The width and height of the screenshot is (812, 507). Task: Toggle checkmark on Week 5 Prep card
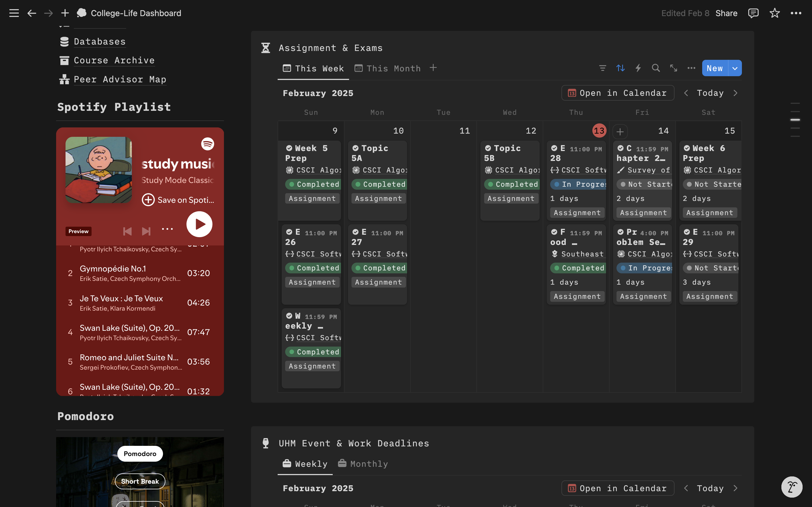click(x=289, y=148)
